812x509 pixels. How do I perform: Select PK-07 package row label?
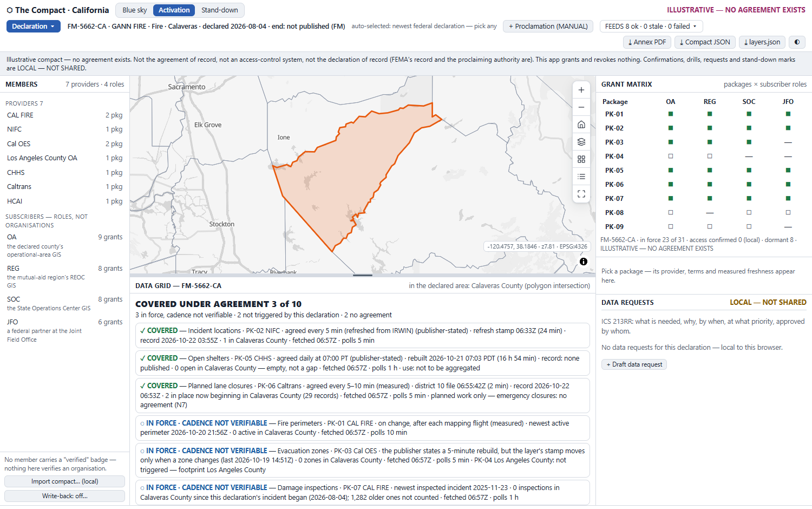coord(614,199)
